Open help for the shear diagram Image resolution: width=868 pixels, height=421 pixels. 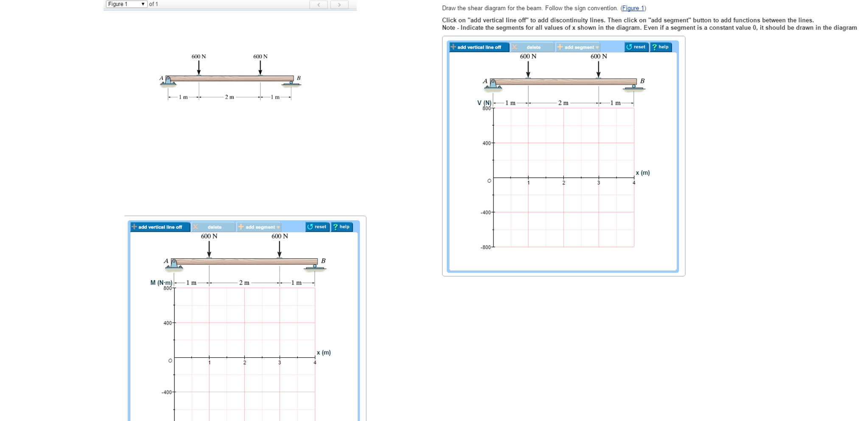(661, 47)
